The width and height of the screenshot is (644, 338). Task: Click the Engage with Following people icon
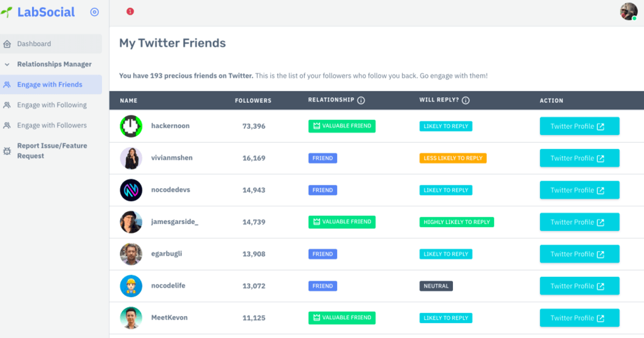pos(8,105)
